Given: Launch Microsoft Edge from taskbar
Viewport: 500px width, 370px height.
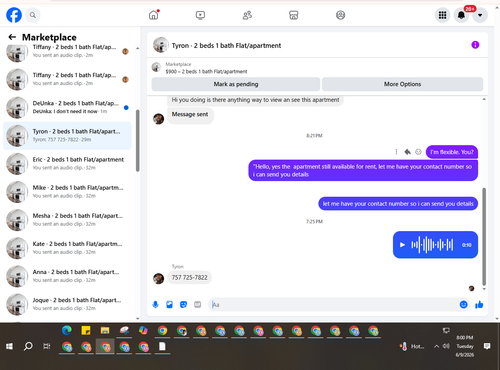Looking at the screenshot, I should coord(67,330).
